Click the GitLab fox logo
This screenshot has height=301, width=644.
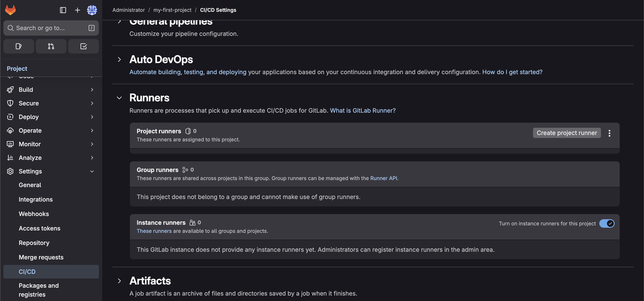tap(11, 10)
